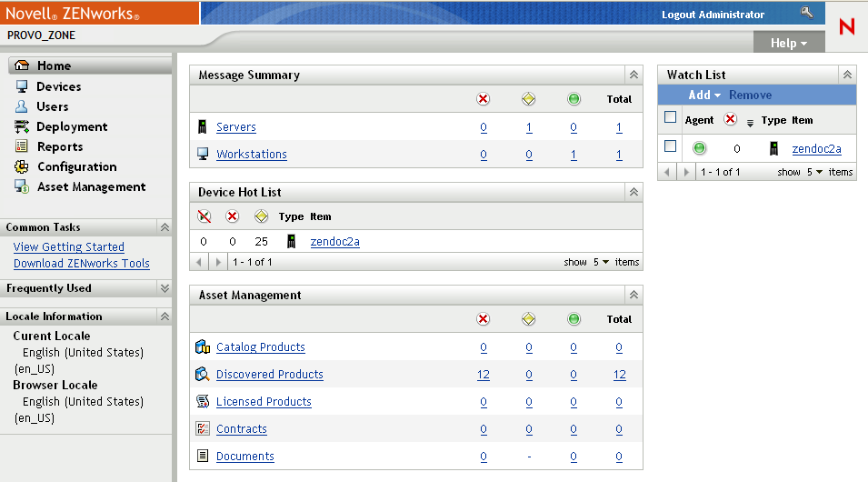Image resolution: width=868 pixels, height=482 pixels.
Task: Click the Workstations row monitor icon
Action: pos(203,154)
